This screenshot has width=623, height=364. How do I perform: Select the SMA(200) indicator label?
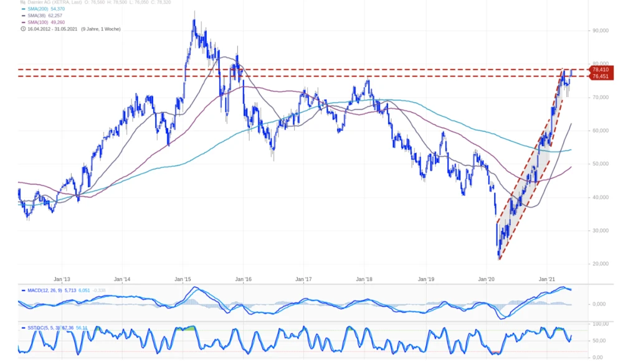click(x=37, y=9)
